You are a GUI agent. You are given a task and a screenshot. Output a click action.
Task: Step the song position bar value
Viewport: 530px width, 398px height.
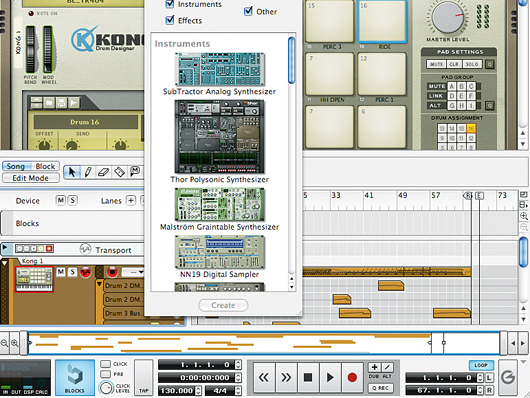[x=238, y=365]
